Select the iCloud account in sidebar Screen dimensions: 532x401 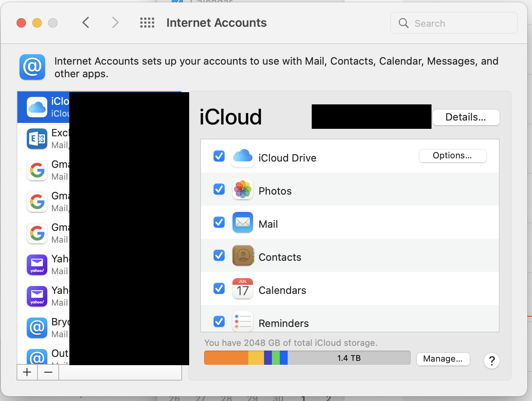pyautogui.click(x=43, y=107)
